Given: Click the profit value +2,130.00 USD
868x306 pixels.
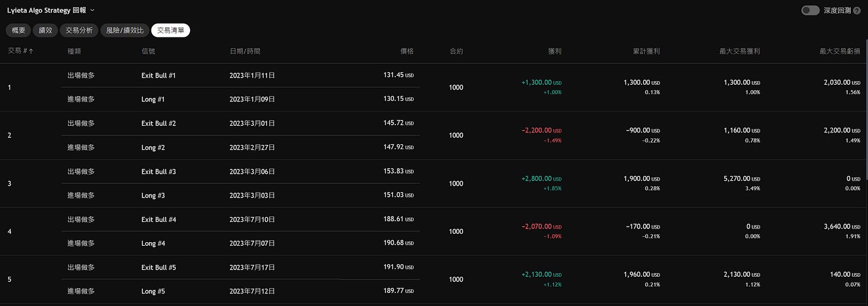Looking at the screenshot, I should [541, 274].
